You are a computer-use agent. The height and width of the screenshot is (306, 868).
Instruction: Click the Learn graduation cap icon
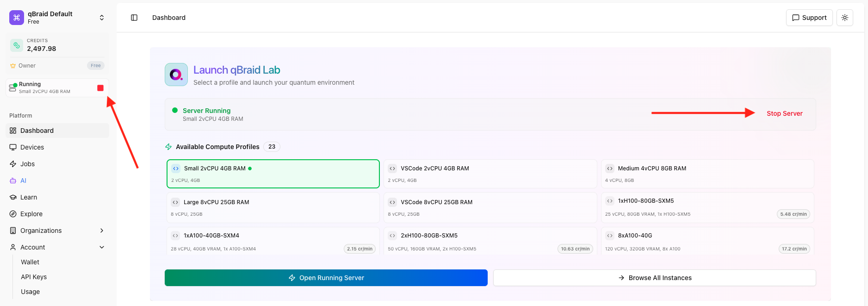tap(13, 197)
